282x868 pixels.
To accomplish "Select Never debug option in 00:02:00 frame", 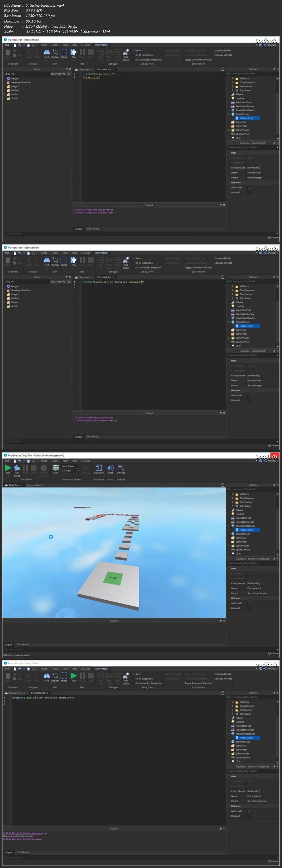I will click(x=137, y=51).
